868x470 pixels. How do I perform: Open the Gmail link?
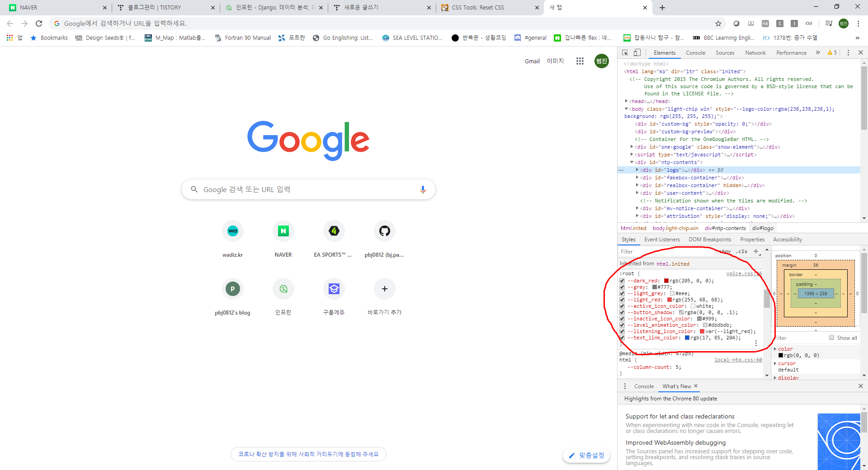click(532, 61)
